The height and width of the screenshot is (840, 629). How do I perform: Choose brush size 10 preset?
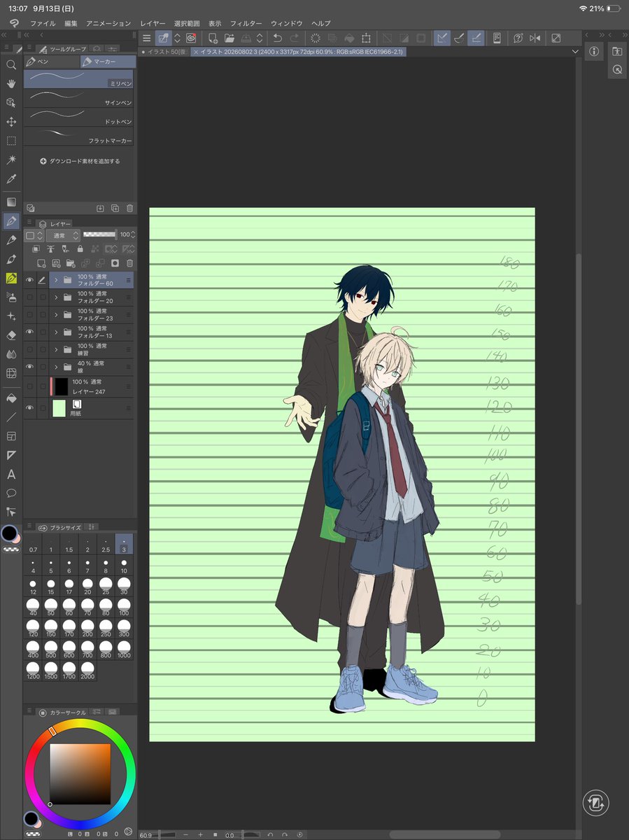pyautogui.click(x=124, y=566)
